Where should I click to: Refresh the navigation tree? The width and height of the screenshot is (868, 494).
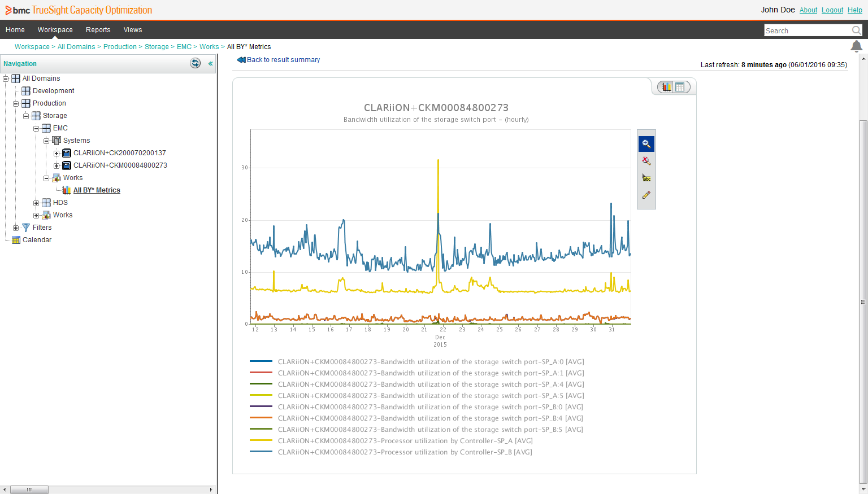point(196,63)
